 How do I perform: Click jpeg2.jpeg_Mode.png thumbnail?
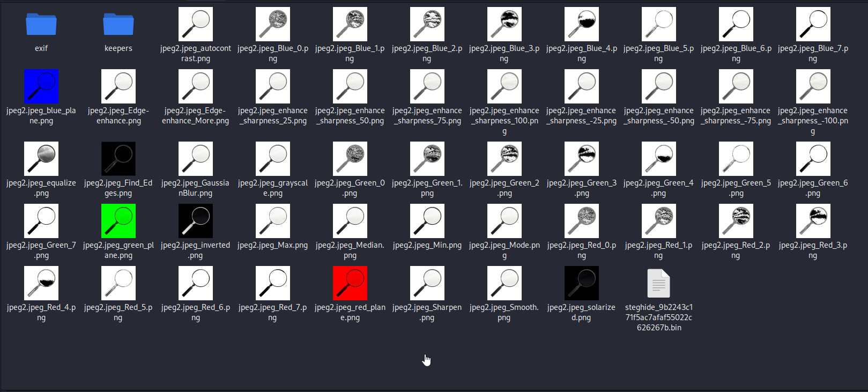click(x=505, y=221)
